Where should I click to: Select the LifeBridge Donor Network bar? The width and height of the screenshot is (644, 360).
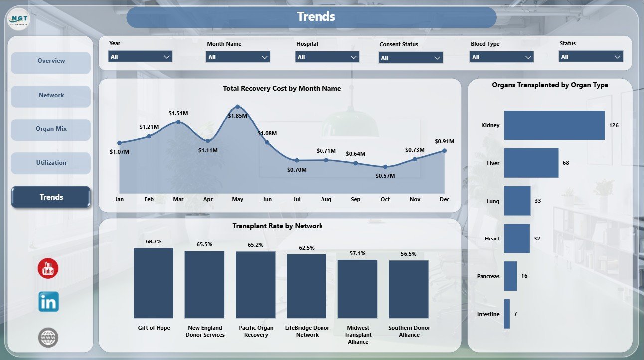pyautogui.click(x=307, y=286)
